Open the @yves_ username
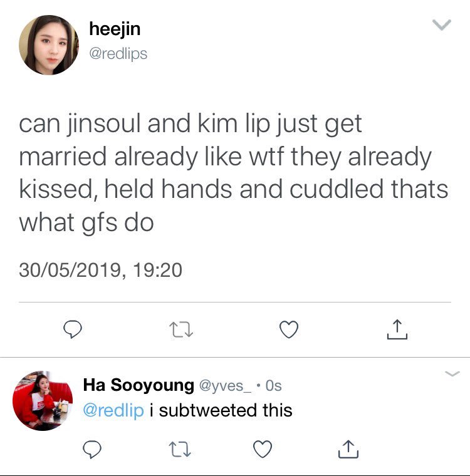This screenshot has height=476, width=470. 225,386
